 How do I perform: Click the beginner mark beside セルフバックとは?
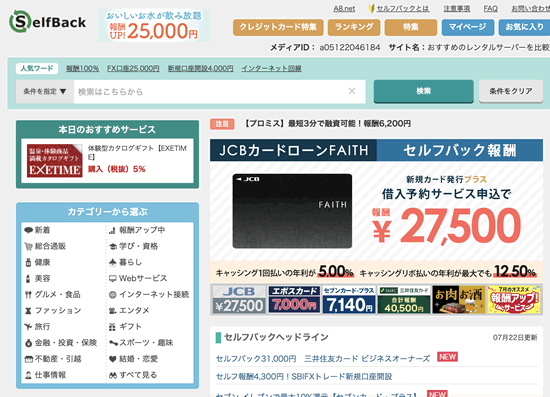click(371, 8)
